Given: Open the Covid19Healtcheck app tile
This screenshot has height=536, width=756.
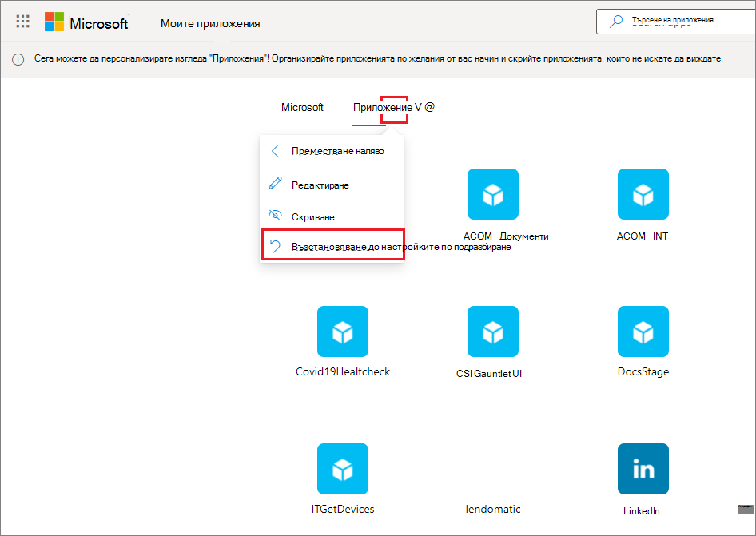Looking at the screenshot, I should click(x=343, y=332).
